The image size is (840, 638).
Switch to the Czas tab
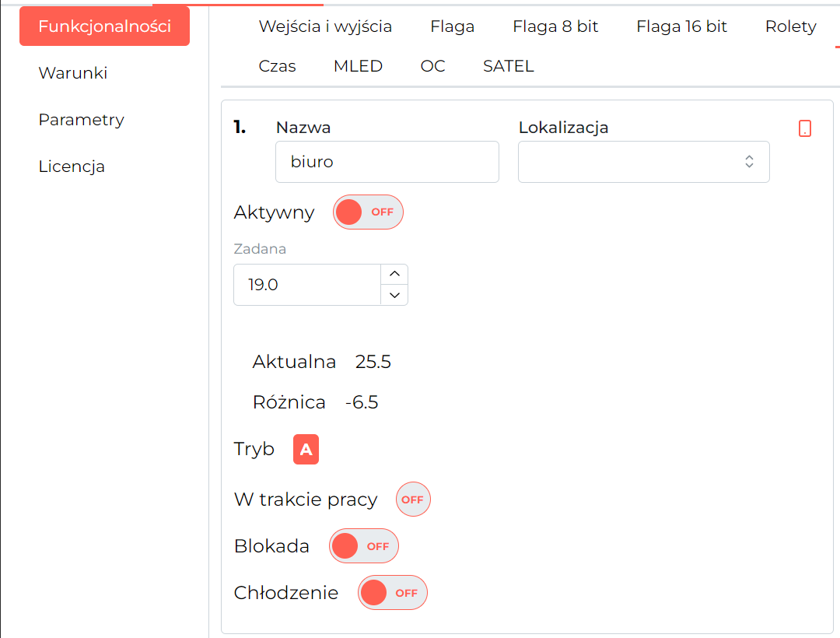pos(277,66)
